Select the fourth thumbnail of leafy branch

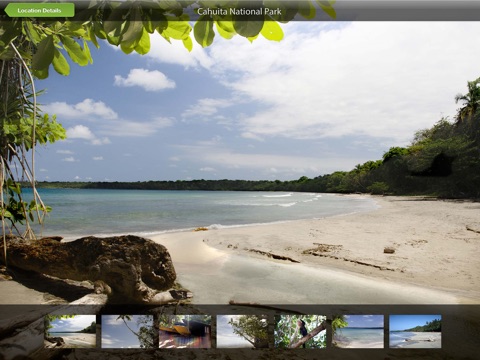[243, 331]
